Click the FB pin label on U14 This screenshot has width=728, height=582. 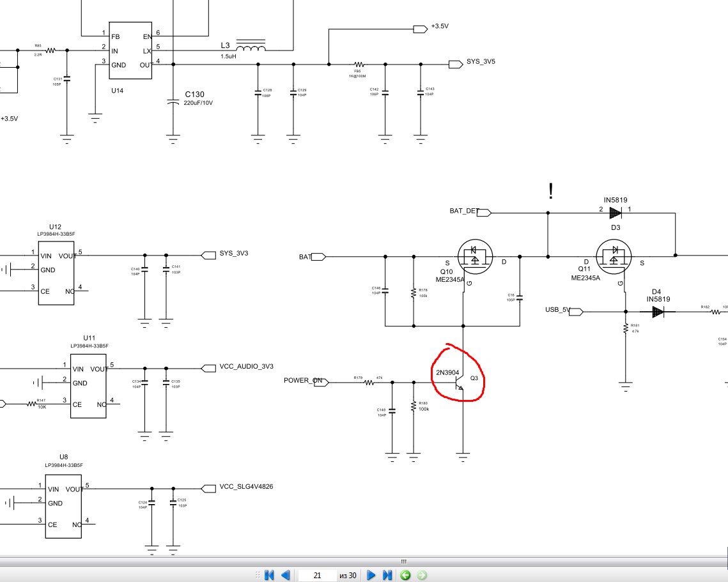(x=115, y=36)
